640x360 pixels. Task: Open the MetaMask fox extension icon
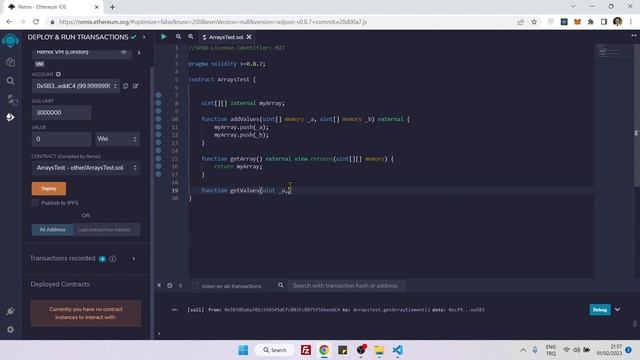pyautogui.click(x=577, y=22)
